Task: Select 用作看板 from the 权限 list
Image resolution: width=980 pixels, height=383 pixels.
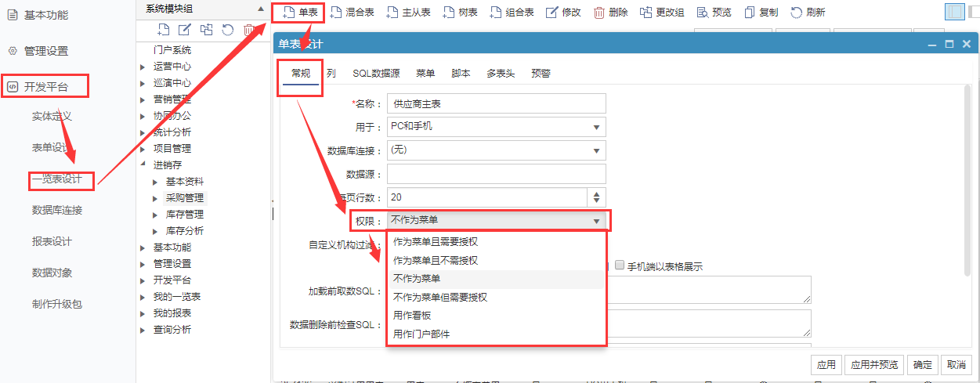Action: click(x=413, y=316)
